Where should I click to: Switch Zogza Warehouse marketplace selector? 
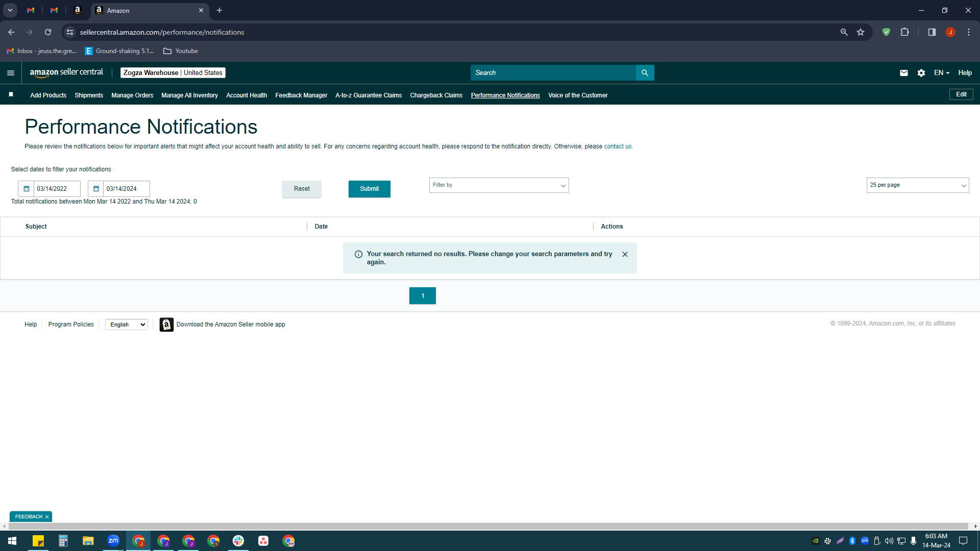coord(173,73)
